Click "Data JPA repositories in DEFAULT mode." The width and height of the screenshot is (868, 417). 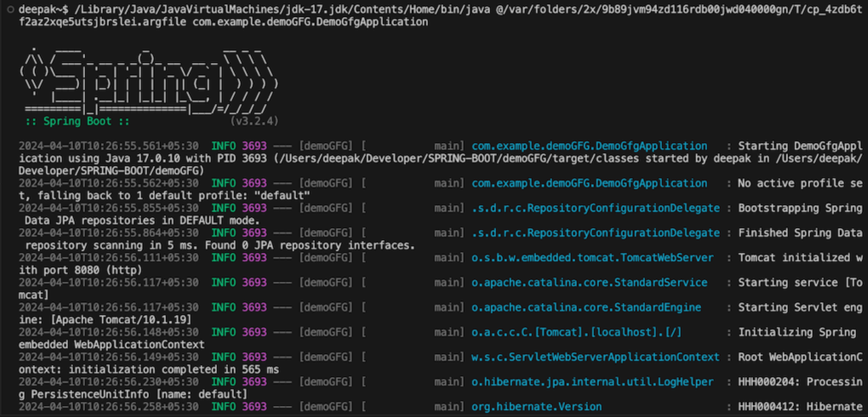pos(142,220)
